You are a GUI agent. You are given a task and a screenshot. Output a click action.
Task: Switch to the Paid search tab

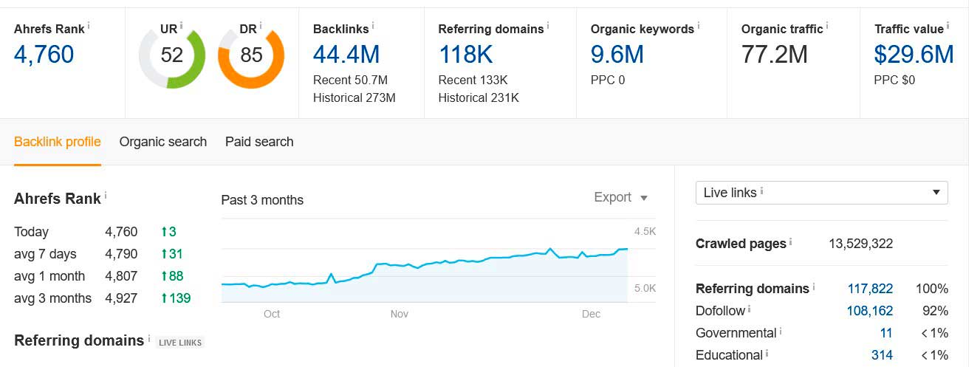click(259, 142)
